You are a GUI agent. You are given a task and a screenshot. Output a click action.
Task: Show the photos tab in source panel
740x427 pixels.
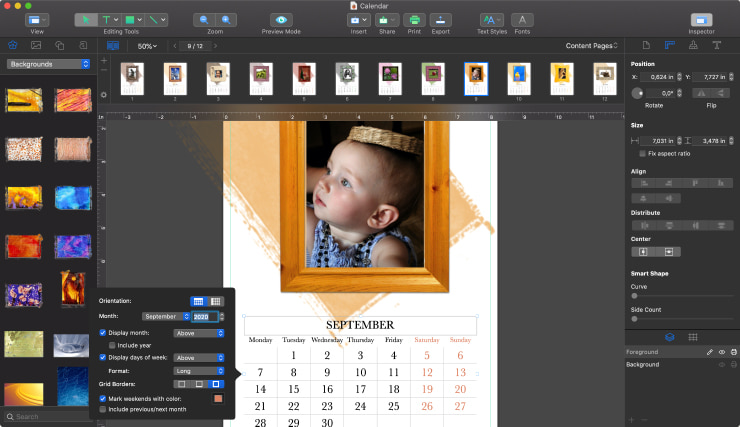[x=36, y=45]
